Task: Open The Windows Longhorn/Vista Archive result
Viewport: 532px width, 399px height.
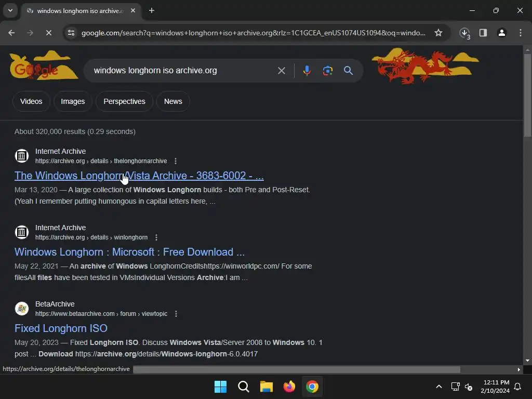Action: [x=139, y=176]
